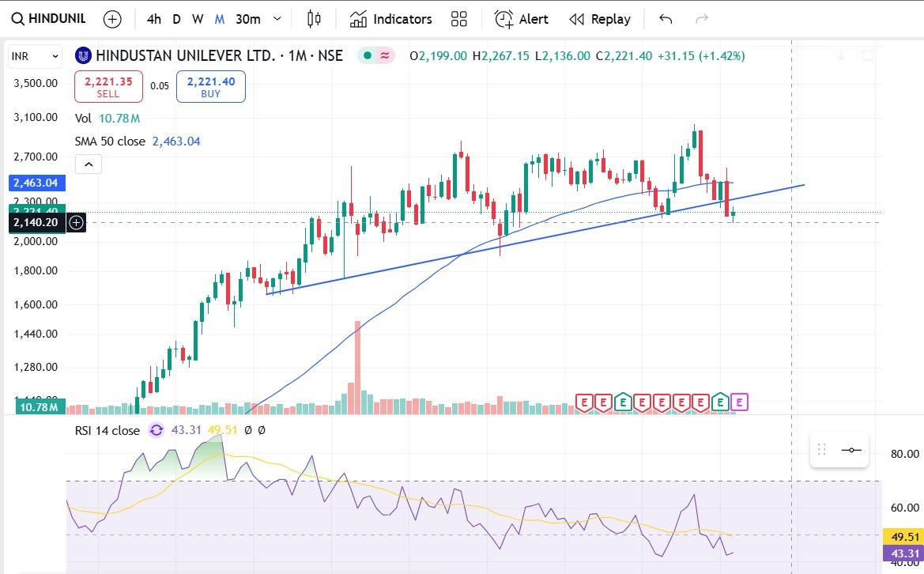Image resolution: width=924 pixels, height=574 pixels.
Task: Click the 3,500.00 price axis label
Action: 36,83
